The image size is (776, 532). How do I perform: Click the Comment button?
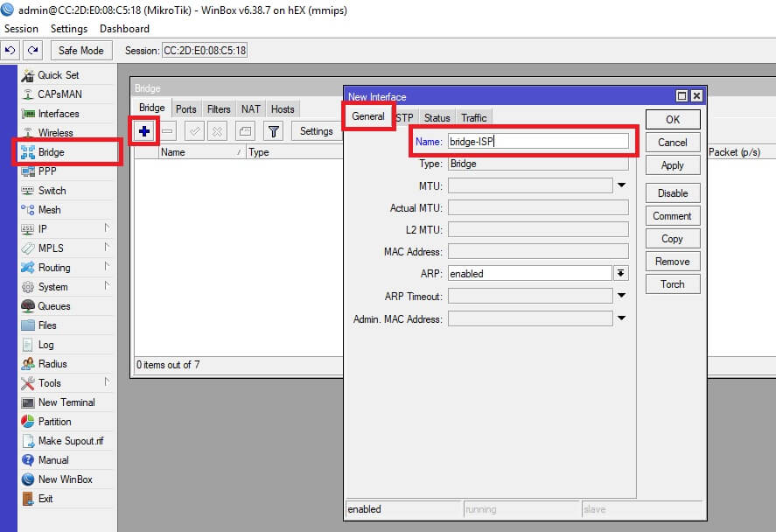(x=673, y=216)
